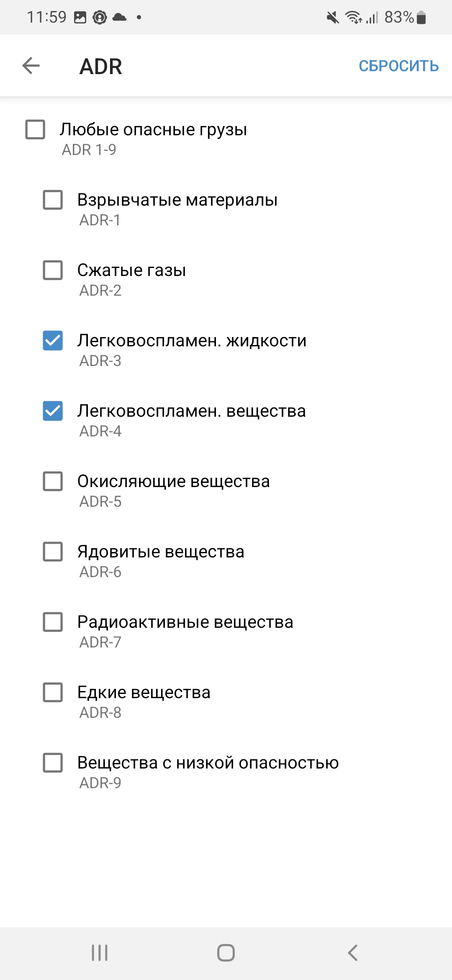Tap the muted sound icon in status bar
The height and width of the screenshot is (980, 452).
333,18
